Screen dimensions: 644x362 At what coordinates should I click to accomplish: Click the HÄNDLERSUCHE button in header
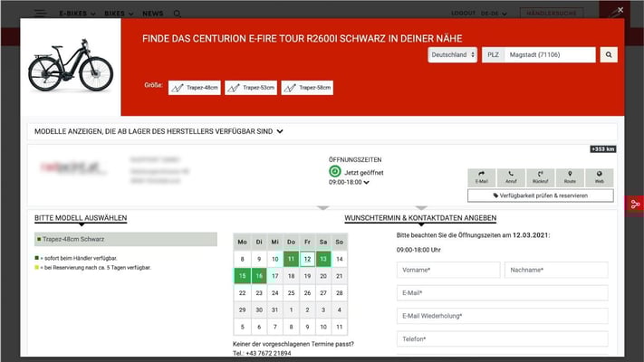[552, 14]
